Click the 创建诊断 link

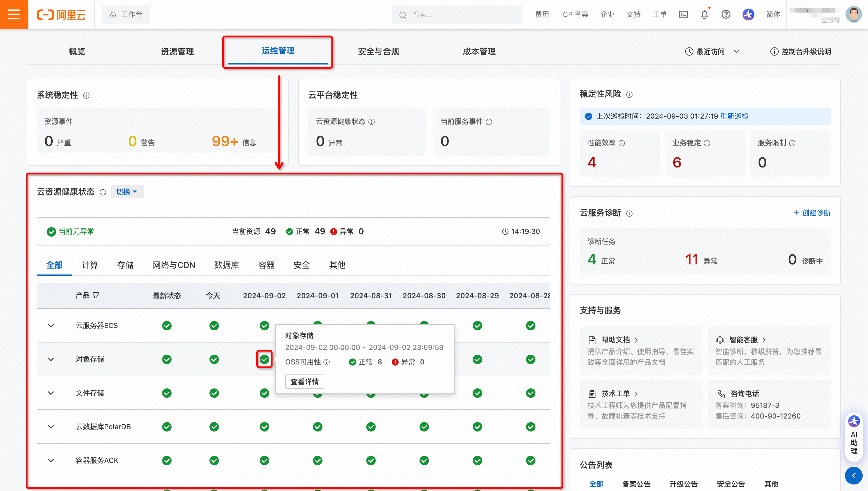click(x=812, y=213)
